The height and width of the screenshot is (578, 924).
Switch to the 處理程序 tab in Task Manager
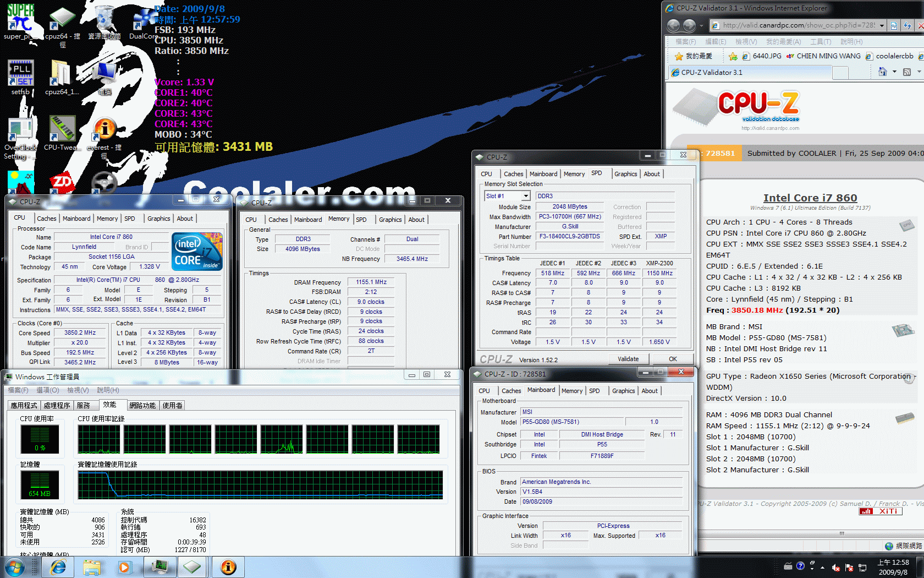(57, 405)
